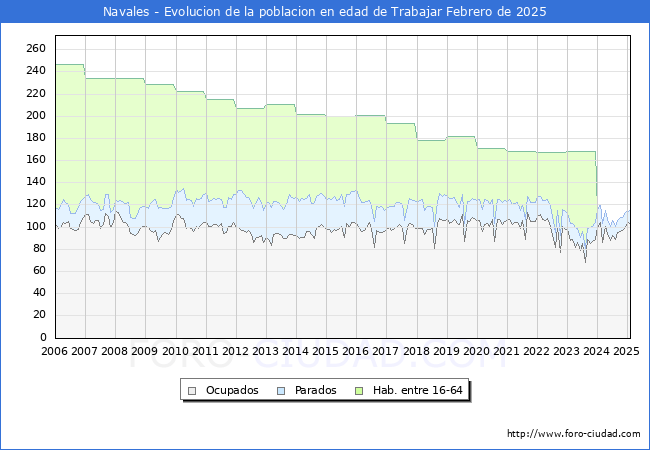
Task: Click the 2022 x-axis year label
Action: (x=536, y=351)
